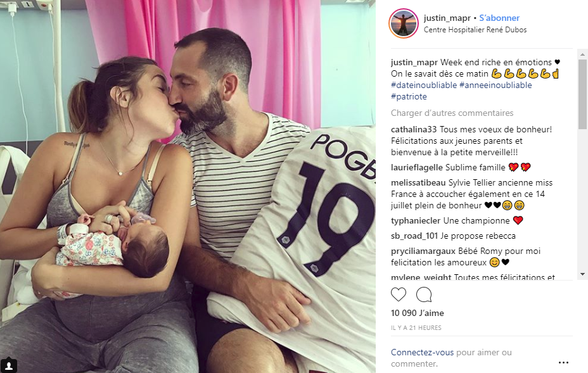Open the #patriote hashtag
Image resolution: width=588 pixels, height=373 pixels.
409,96
